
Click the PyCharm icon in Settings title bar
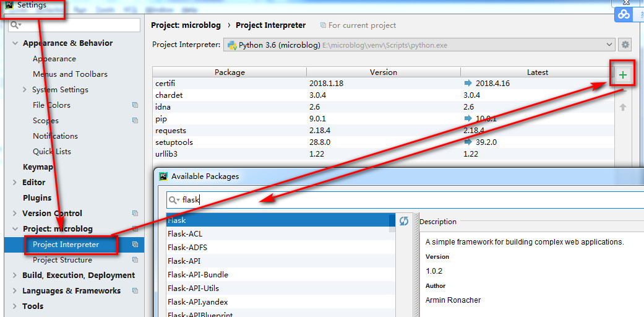[x=10, y=6]
